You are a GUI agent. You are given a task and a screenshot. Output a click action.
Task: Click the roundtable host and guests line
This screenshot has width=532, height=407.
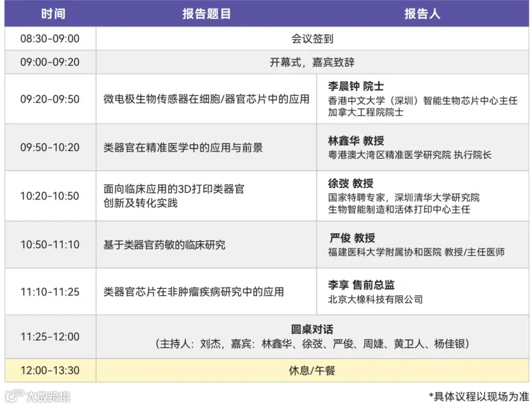point(312,344)
